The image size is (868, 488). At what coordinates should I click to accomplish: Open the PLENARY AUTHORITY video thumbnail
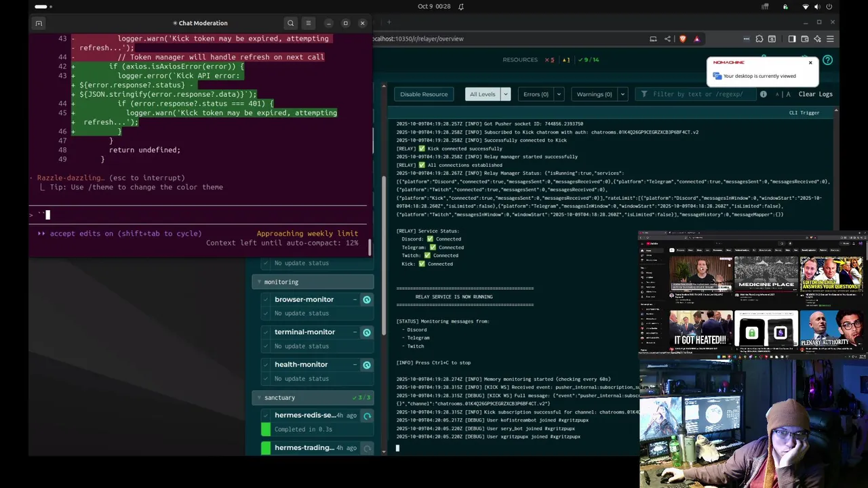pyautogui.click(x=831, y=329)
